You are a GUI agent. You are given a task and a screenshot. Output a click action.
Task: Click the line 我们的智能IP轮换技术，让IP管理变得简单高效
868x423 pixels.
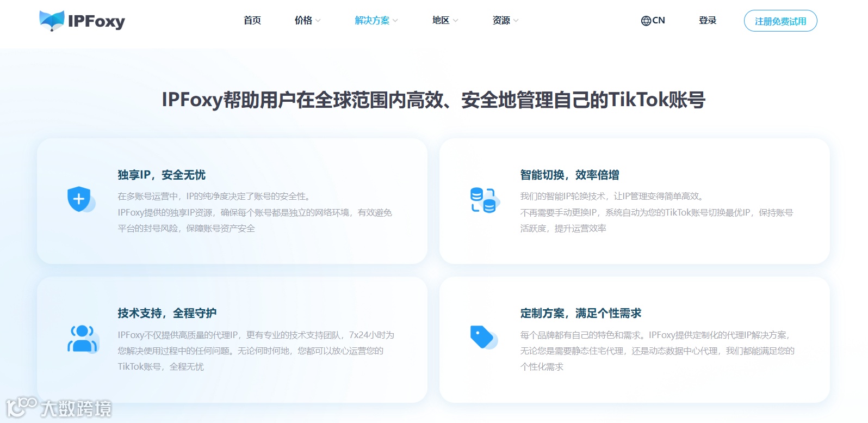(613, 196)
